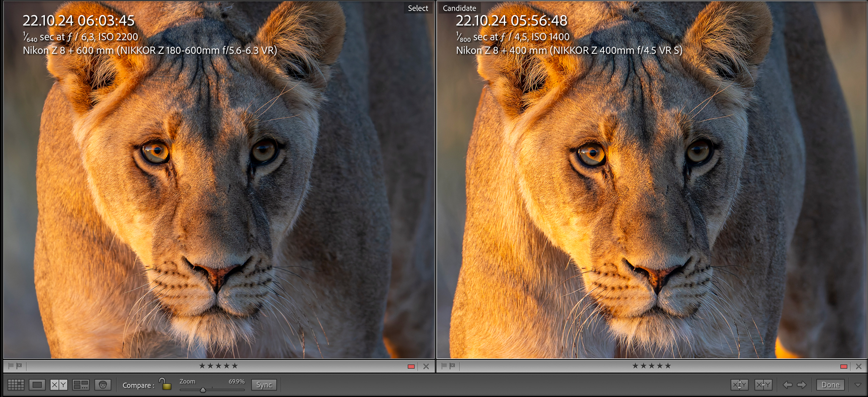868x397 pixels.
Task: Click the Candidate label
Action: [x=459, y=8]
